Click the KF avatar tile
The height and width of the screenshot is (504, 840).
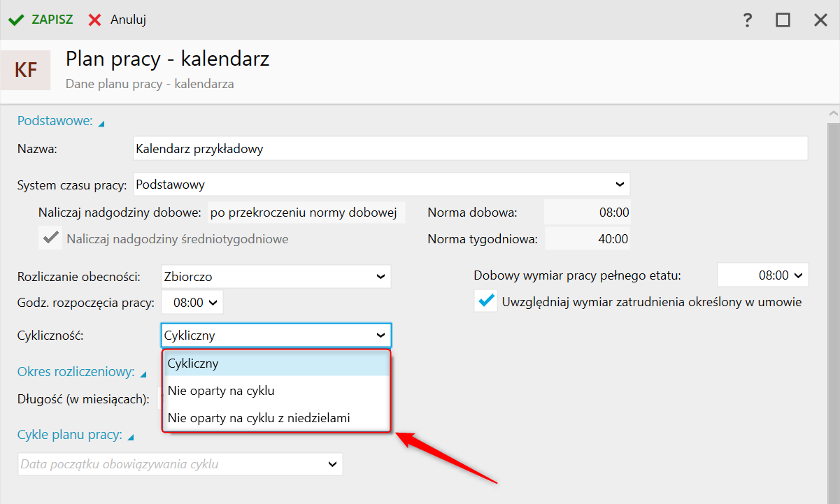coord(26,70)
